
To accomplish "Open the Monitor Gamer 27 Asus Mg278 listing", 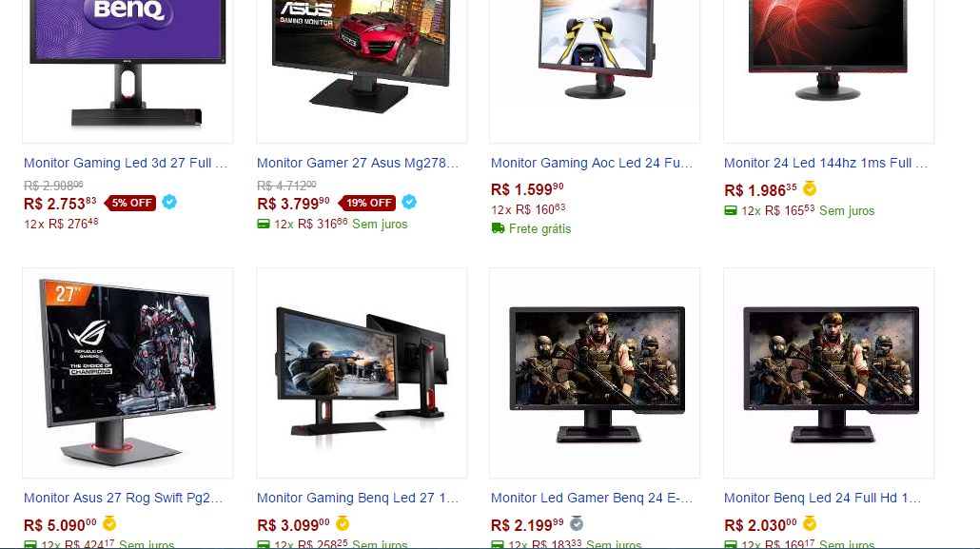I will click(x=358, y=164).
